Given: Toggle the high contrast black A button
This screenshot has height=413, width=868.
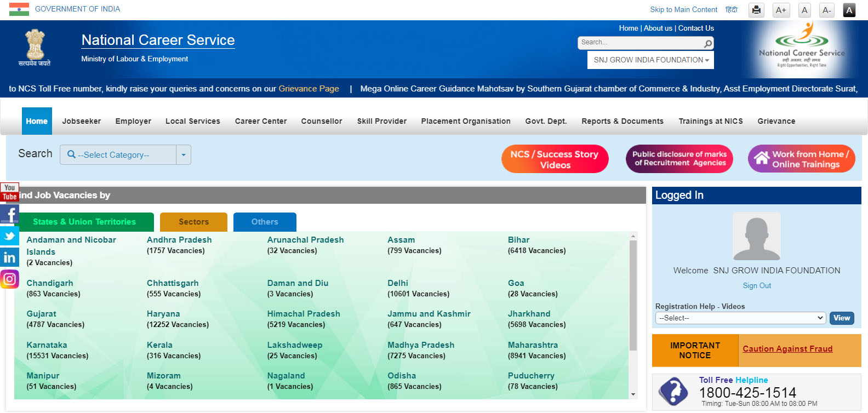Looking at the screenshot, I should click(849, 10).
